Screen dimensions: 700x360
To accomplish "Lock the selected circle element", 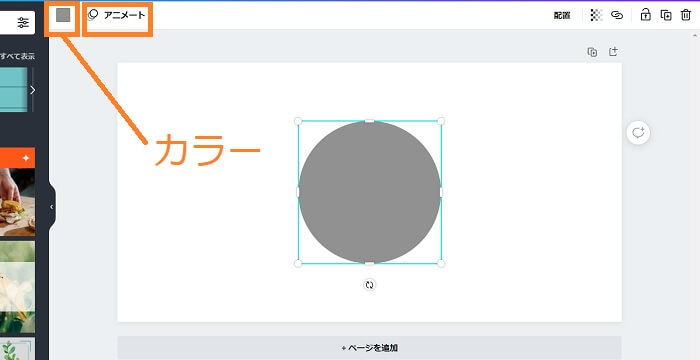I will [646, 15].
